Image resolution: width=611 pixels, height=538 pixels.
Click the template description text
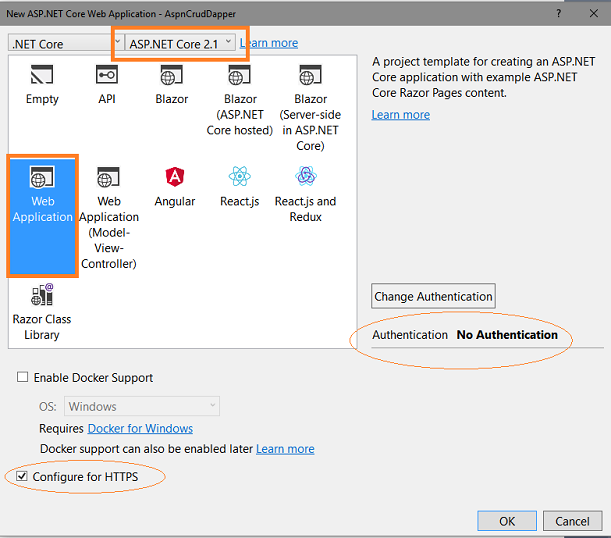[483, 77]
